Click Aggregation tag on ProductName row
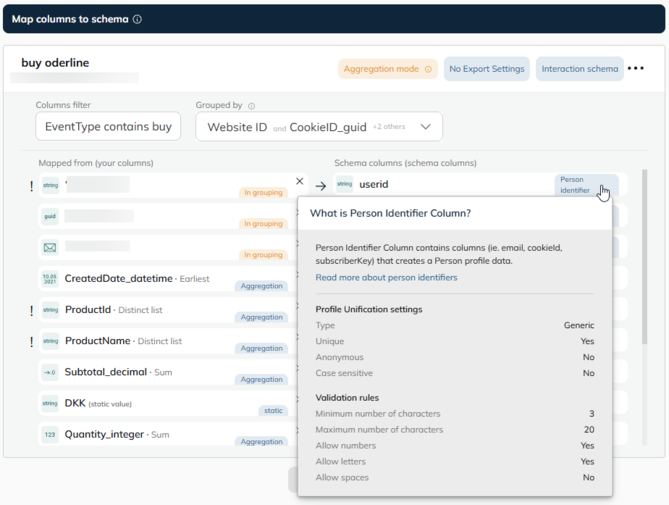Screen dimensions: 669x505 tap(262, 348)
